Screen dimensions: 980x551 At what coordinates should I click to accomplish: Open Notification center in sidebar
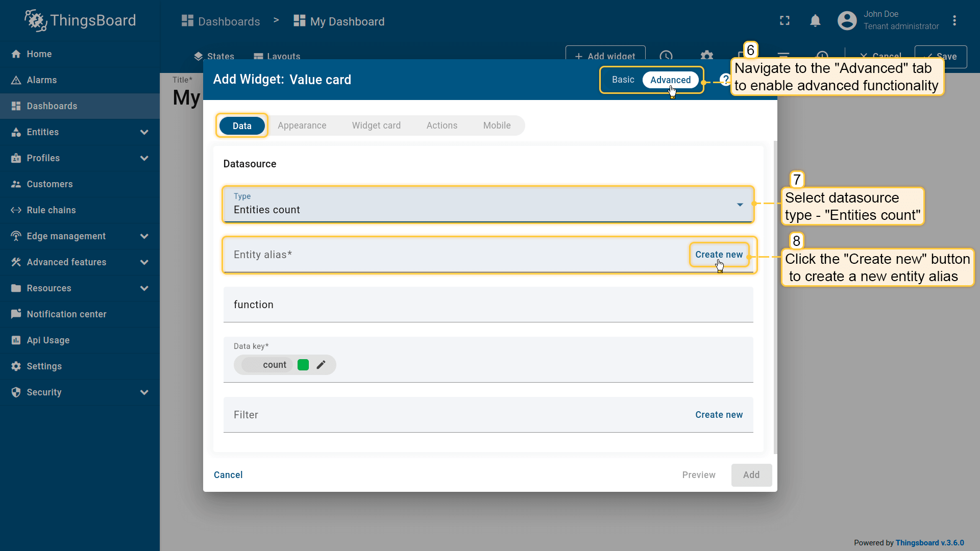(x=66, y=314)
